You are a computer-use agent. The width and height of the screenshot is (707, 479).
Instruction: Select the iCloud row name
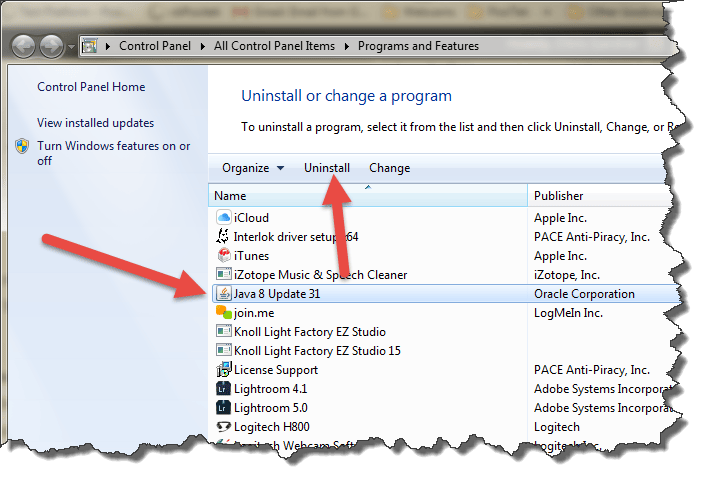251,218
